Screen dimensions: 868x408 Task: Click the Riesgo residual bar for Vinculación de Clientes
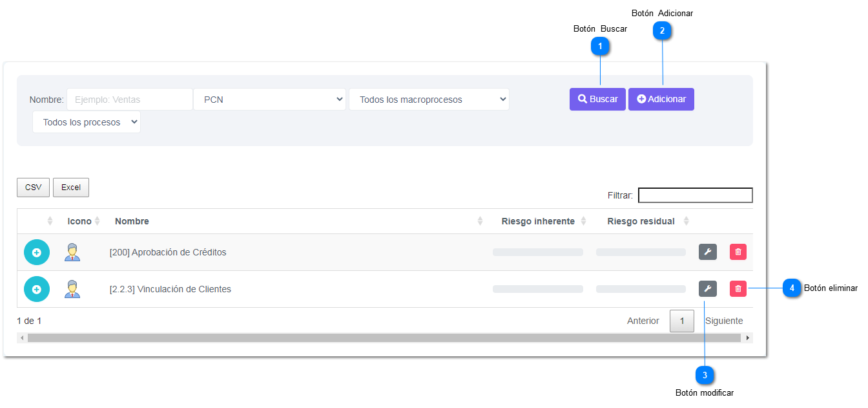641,289
